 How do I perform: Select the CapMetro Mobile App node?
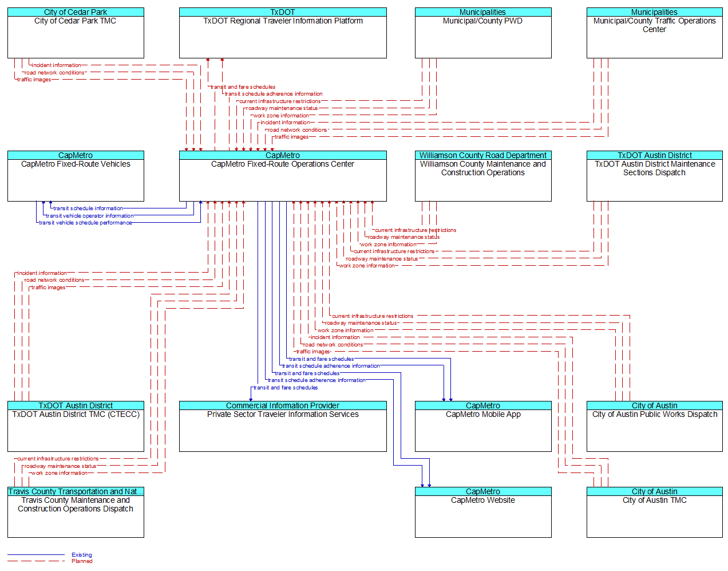(483, 426)
